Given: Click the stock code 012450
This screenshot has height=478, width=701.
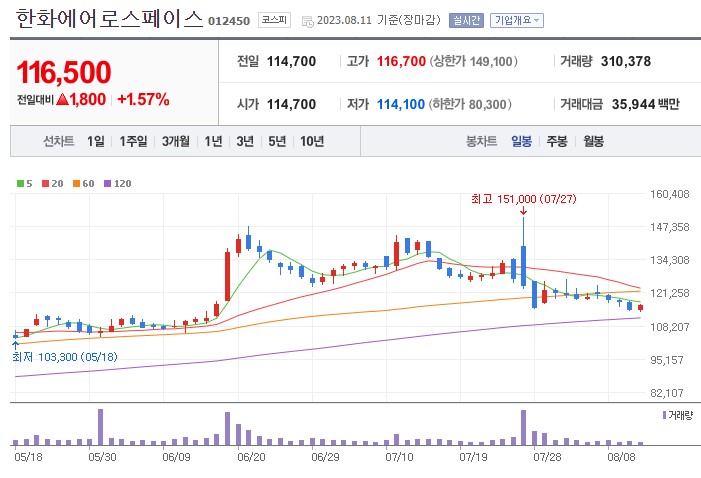Looking at the screenshot, I should (x=229, y=21).
